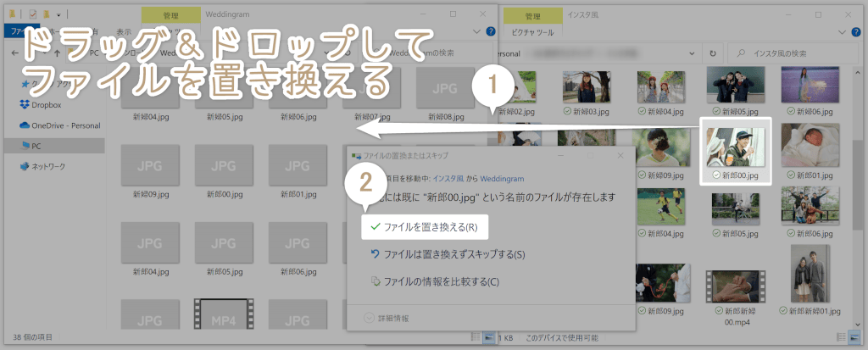Select ネットワーク in the navigation pane
868x350 pixels.
42,166
